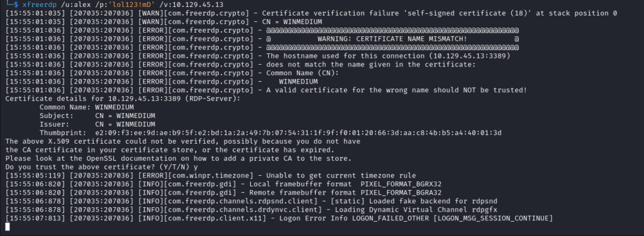The height and width of the screenshot is (236, 644).
Task: Click the 'Subject: CN = WINMEDIUM' line
Action: (x=97, y=115)
